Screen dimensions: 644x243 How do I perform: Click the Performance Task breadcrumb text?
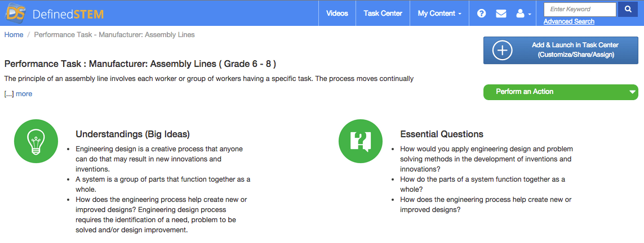point(114,35)
